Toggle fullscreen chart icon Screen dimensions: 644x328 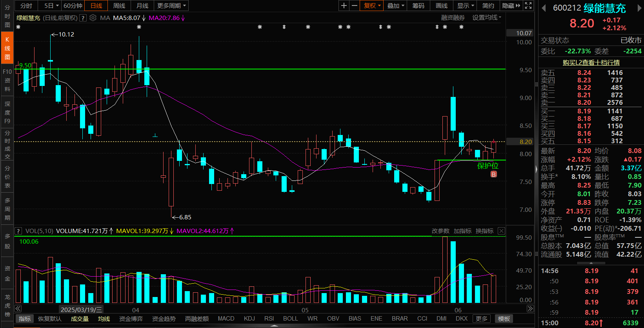pos(528,5)
